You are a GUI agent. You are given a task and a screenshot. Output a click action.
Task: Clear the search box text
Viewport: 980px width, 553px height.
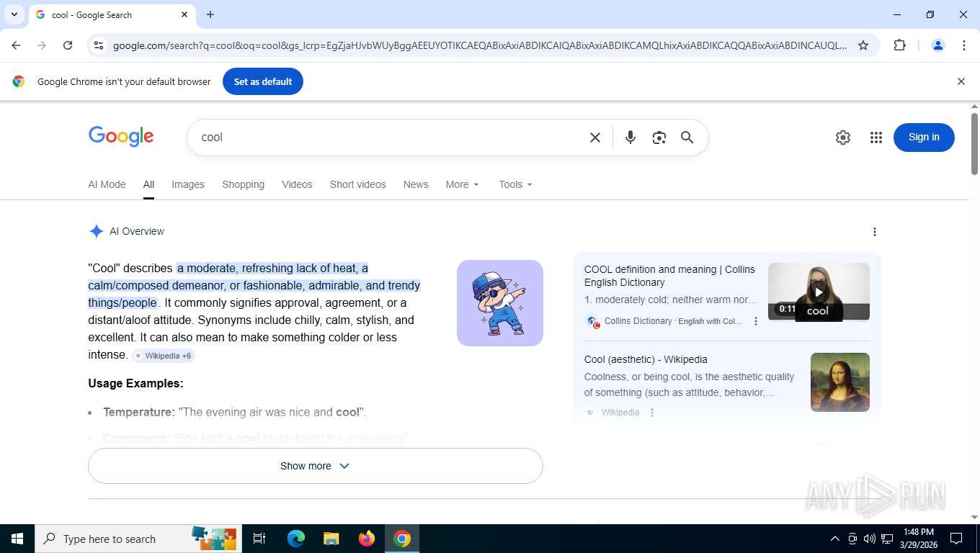(595, 138)
